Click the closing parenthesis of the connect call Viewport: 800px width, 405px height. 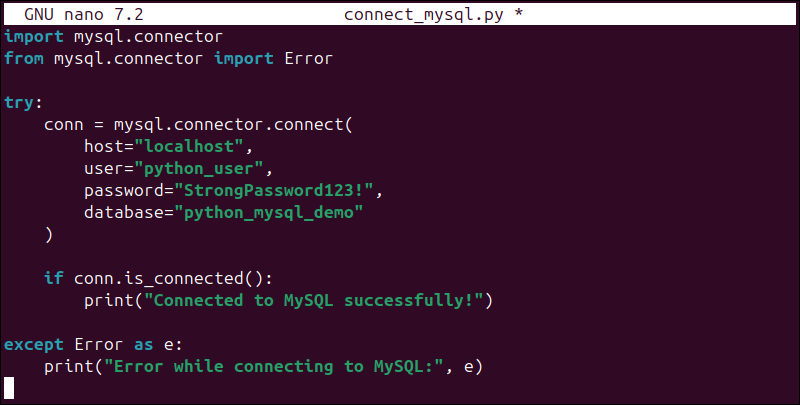[49, 235]
